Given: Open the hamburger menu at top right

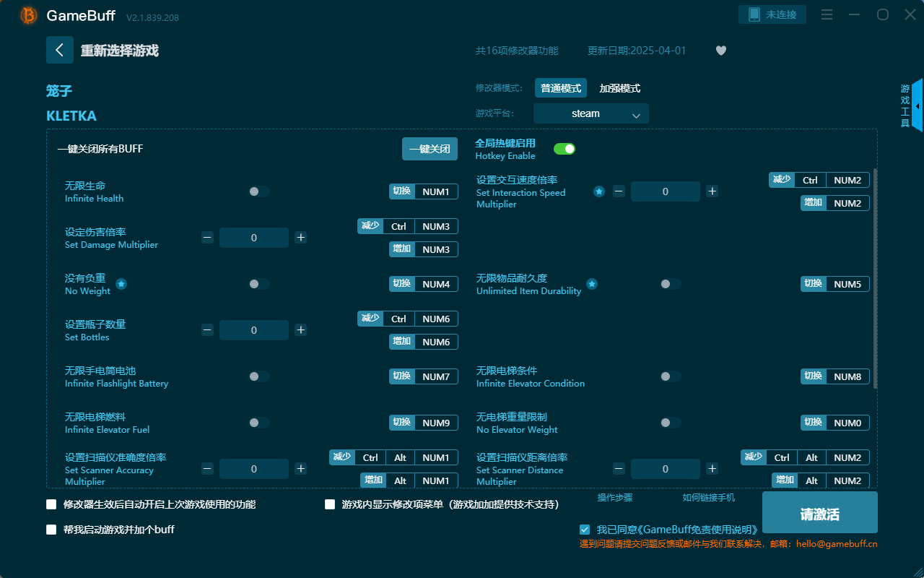Looking at the screenshot, I should (827, 14).
